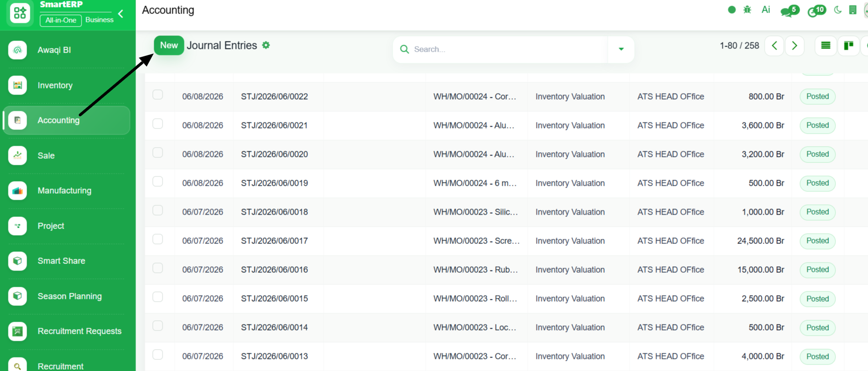Open the bug debug icon in header
The image size is (868, 371).
[747, 10]
